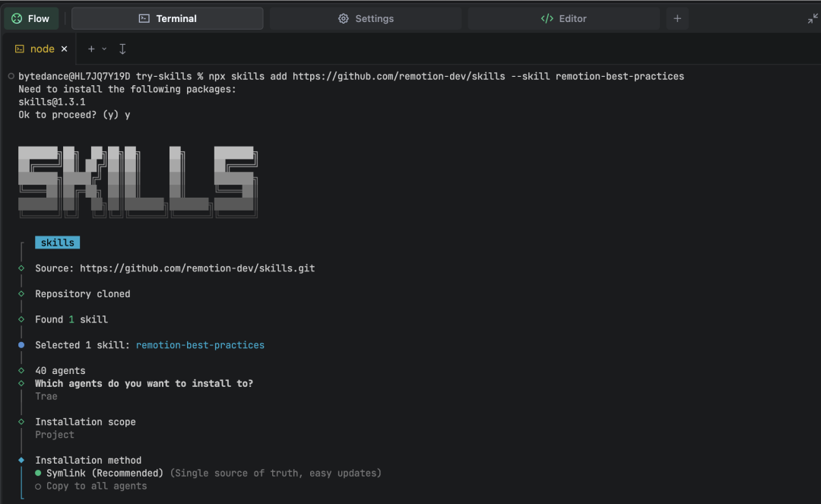This screenshot has height=504, width=821.
Task: Click the highlighted skills badge
Action: point(58,242)
